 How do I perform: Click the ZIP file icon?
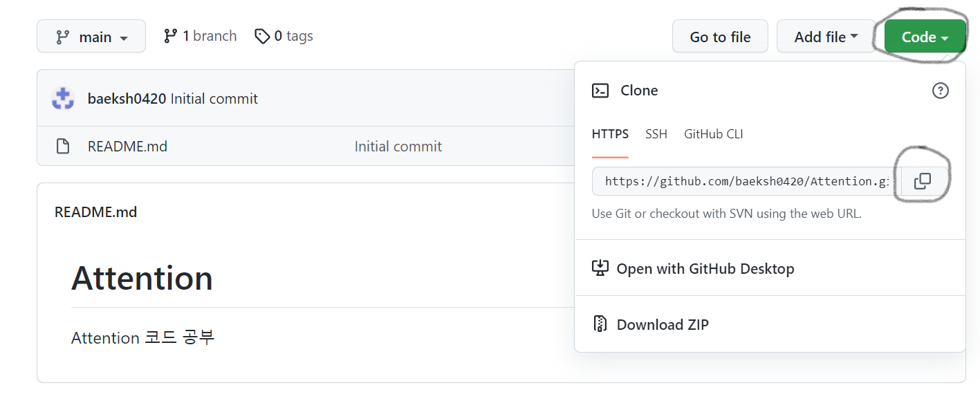pos(600,324)
